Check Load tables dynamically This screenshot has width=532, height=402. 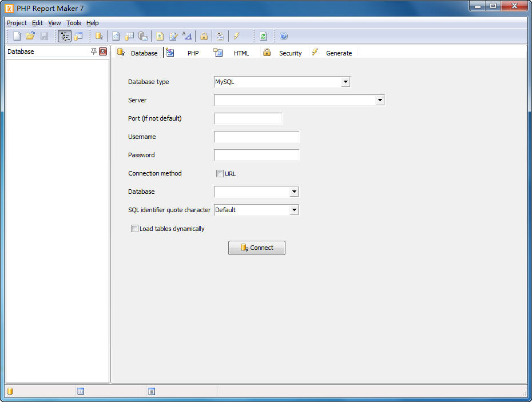pos(134,229)
